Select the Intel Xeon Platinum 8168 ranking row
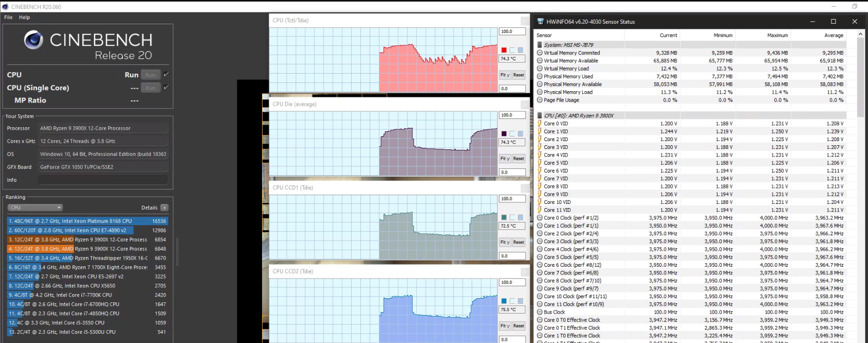 coord(88,221)
